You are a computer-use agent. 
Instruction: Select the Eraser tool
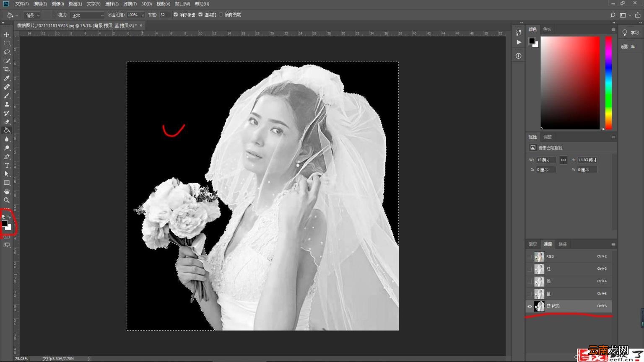point(7,122)
